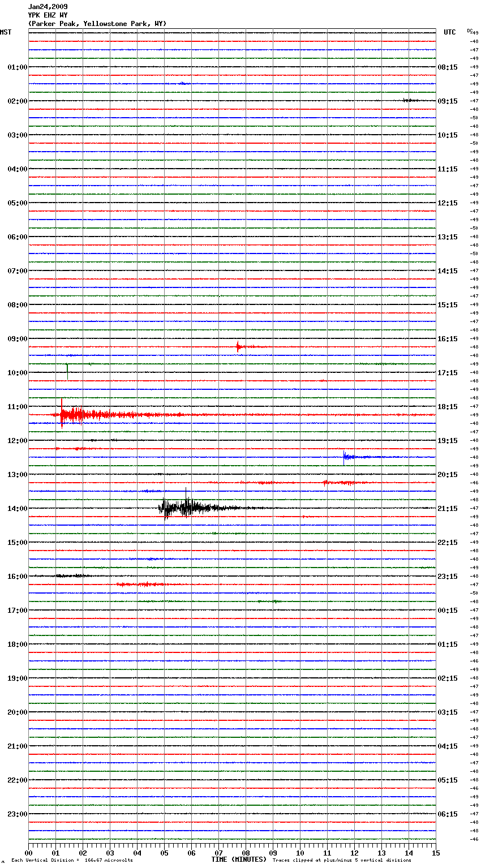
Task: Click minute tick 00 on the time axis
Action: click(x=28, y=853)
